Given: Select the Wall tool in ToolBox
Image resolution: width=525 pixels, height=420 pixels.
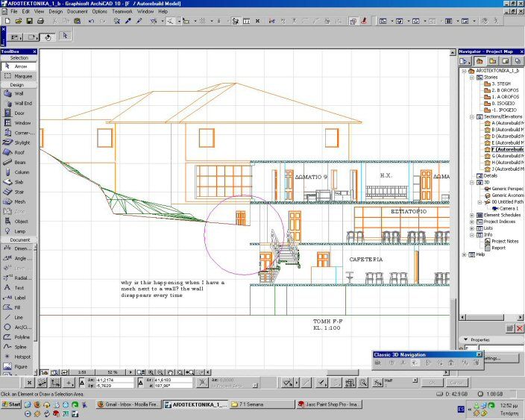Looking at the screenshot, I should 18,94.
